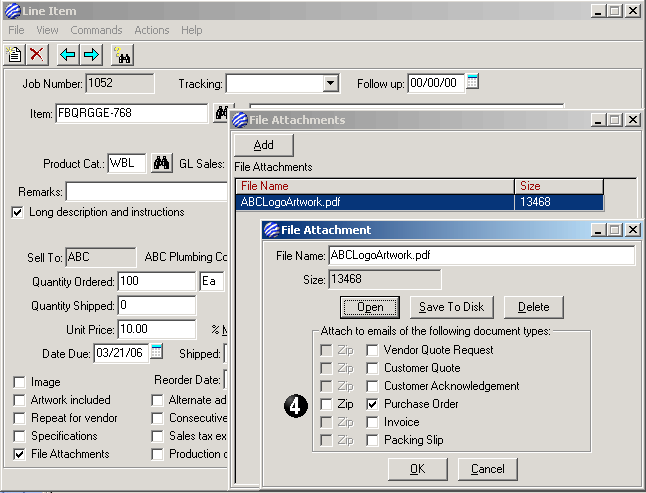The width and height of the screenshot is (646, 493).
Task: Enable Zip for Purchase Order attachment
Action: (326, 404)
